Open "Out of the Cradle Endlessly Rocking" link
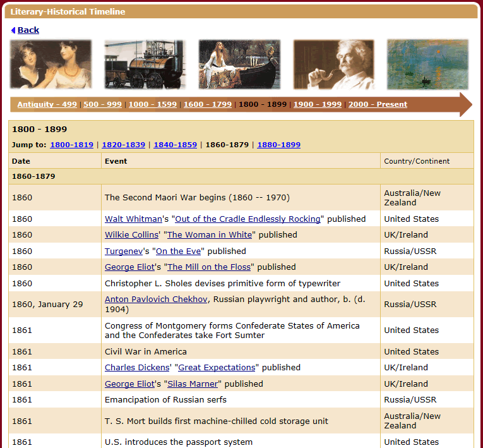Image resolution: width=483 pixels, height=448 pixels. click(x=247, y=219)
